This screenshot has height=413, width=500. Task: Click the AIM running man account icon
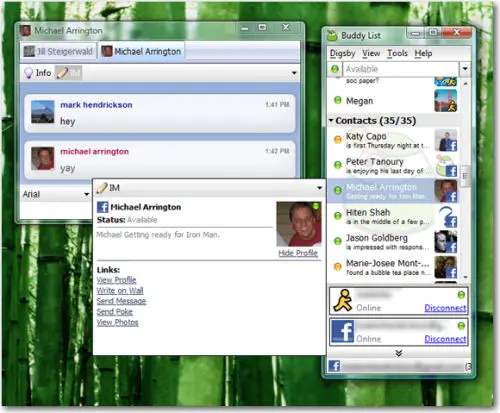[342, 300]
